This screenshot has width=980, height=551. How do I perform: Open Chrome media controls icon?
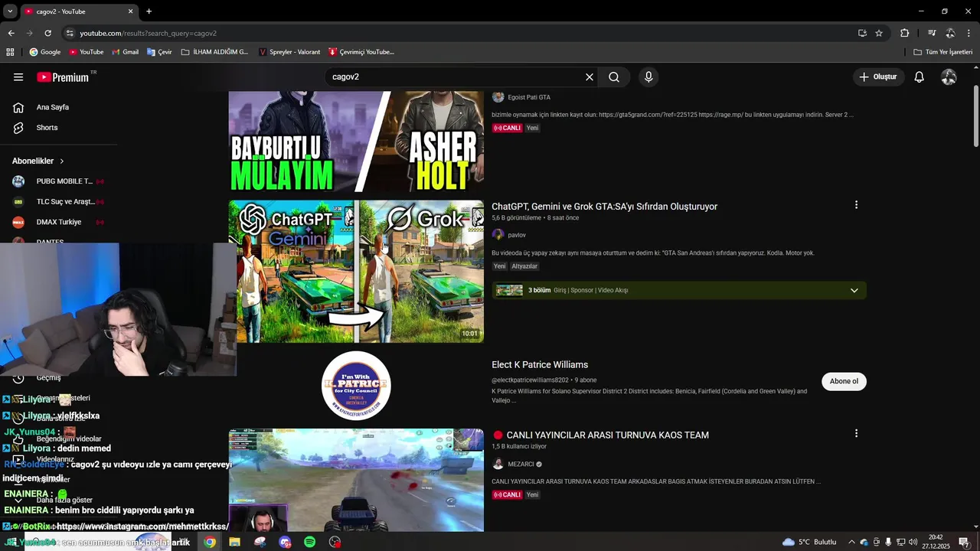[x=932, y=33]
